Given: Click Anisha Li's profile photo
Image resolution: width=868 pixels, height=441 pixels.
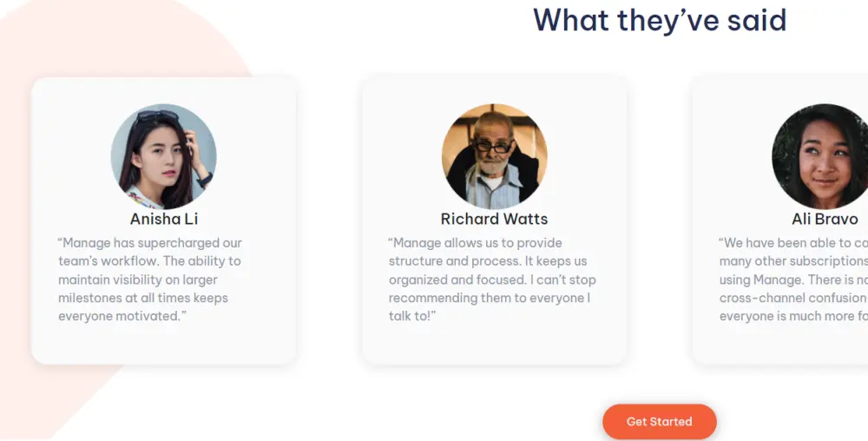Looking at the screenshot, I should coord(163,156).
